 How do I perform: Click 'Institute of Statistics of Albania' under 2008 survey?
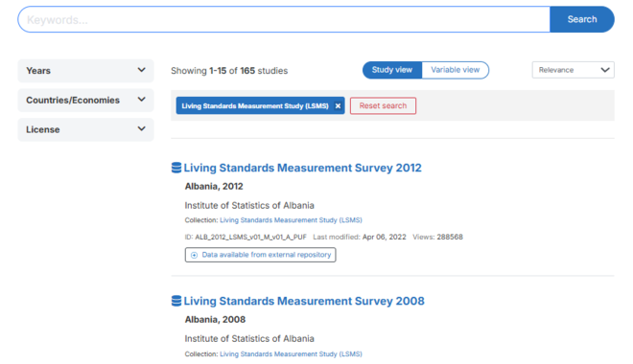coord(249,338)
